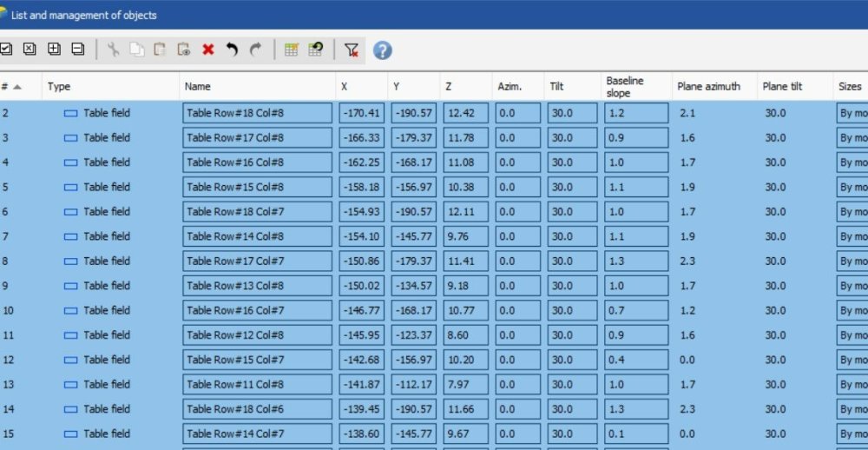The width and height of the screenshot is (868, 450).
Task: Sort by the Baseline slope column header
Action: click(x=625, y=87)
